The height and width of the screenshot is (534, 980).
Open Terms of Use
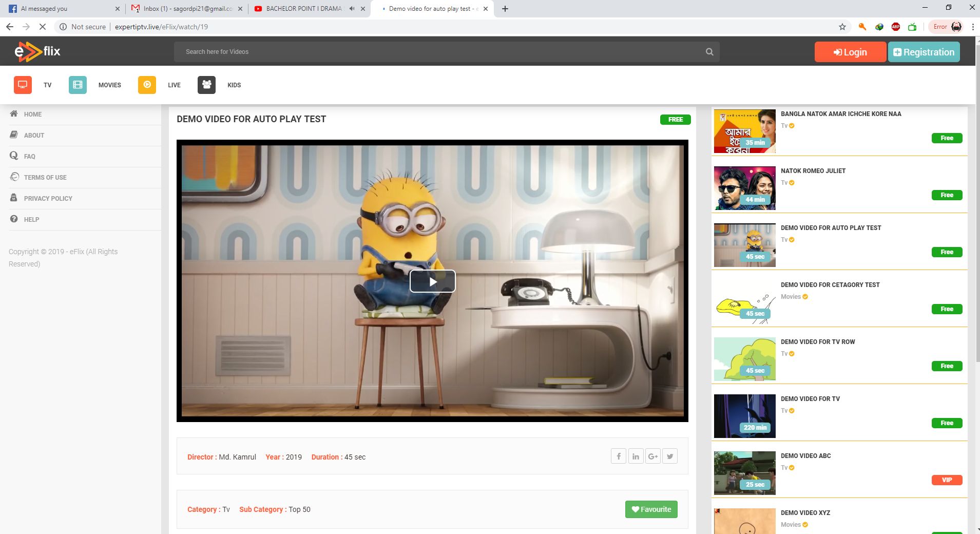(45, 178)
